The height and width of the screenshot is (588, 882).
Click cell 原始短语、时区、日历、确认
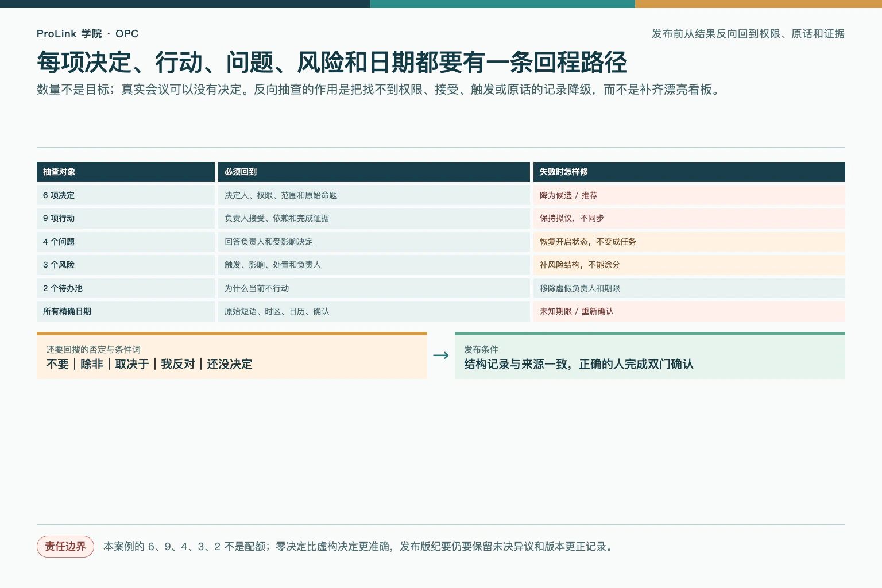point(374,311)
